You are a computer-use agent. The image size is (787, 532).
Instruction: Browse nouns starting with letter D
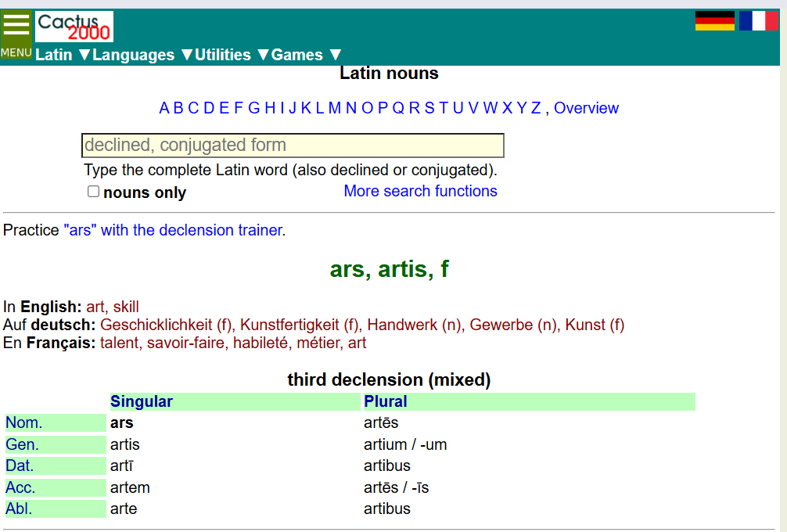209,108
